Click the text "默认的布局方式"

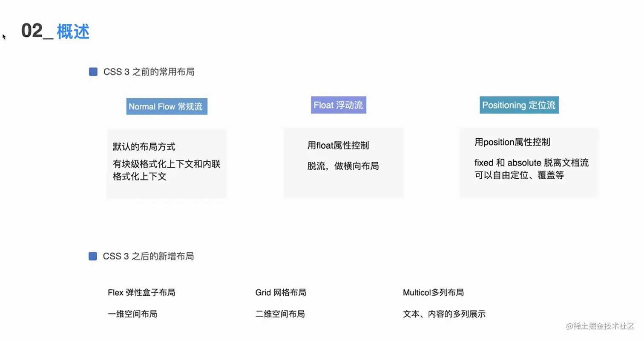(144, 147)
